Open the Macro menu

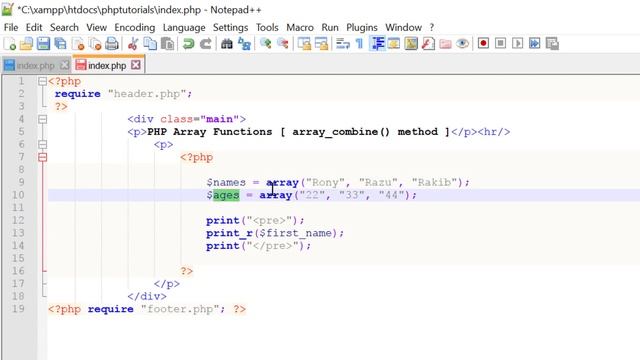(x=300, y=27)
